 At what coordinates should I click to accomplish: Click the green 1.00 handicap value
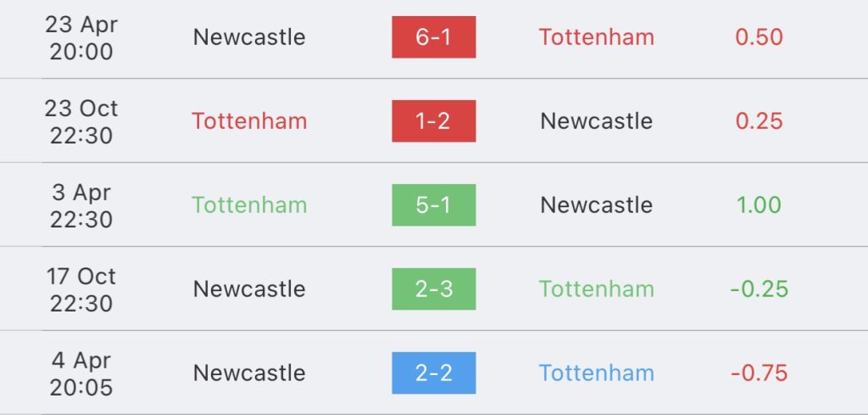759,205
